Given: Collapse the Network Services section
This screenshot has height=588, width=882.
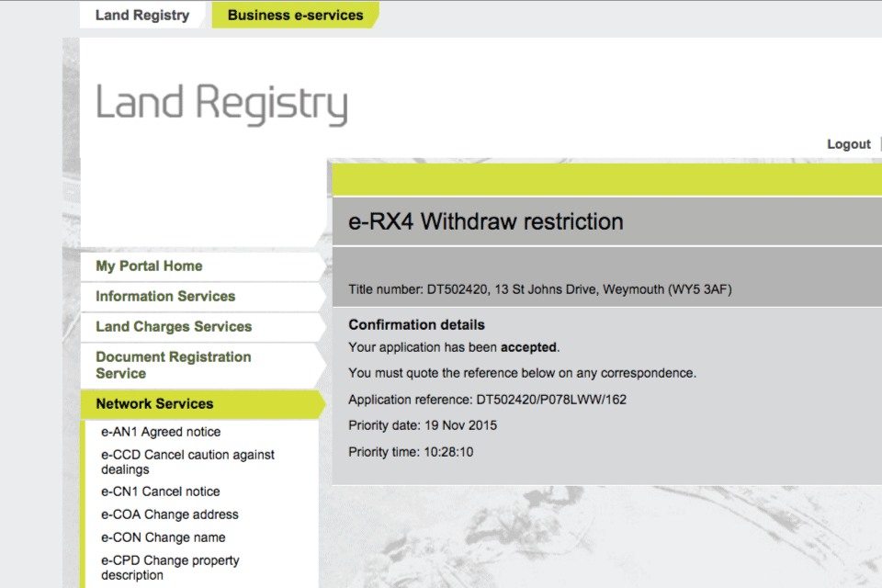Looking at the screenshot, I should [x=154, y=404].
